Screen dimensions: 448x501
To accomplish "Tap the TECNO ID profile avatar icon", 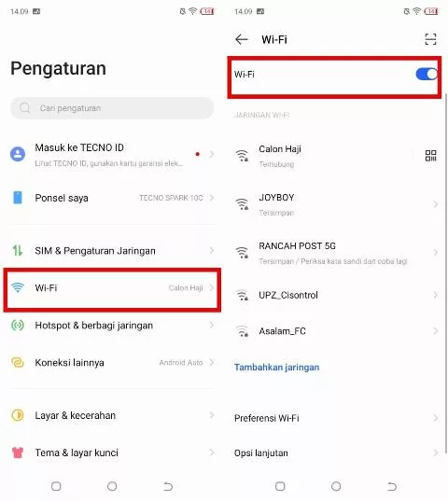I will point(18,154).
